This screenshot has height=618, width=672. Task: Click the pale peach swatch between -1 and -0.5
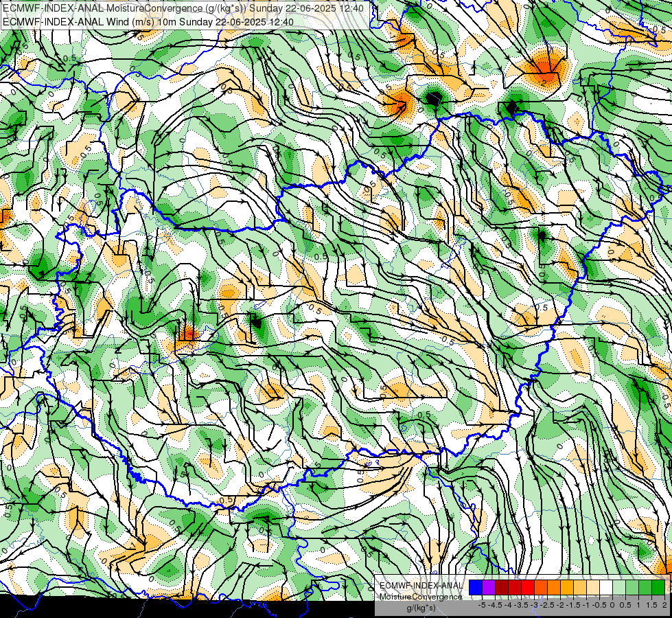(592, 588)
